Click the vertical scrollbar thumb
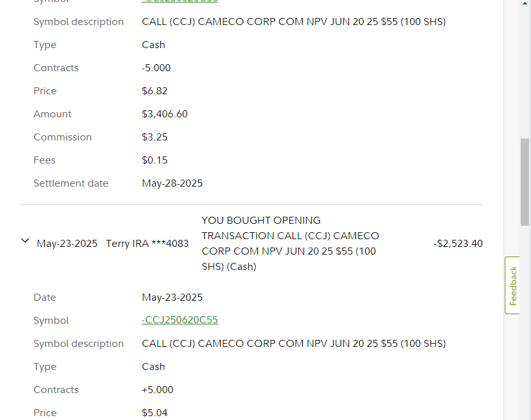The width and height of the screenshot is (531, 420). pos(525,181)
